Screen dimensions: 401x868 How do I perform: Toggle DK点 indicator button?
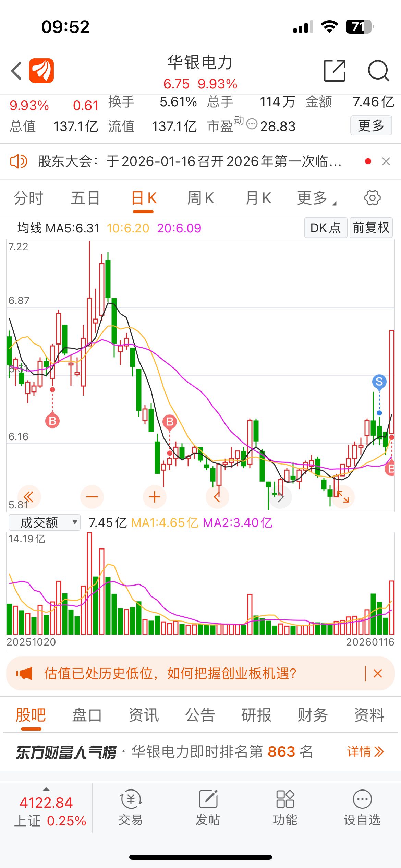(326, 228)
